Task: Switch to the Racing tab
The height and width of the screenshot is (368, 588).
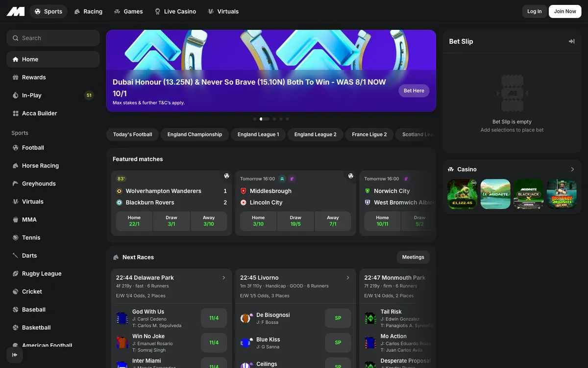Action: [88, 11]
